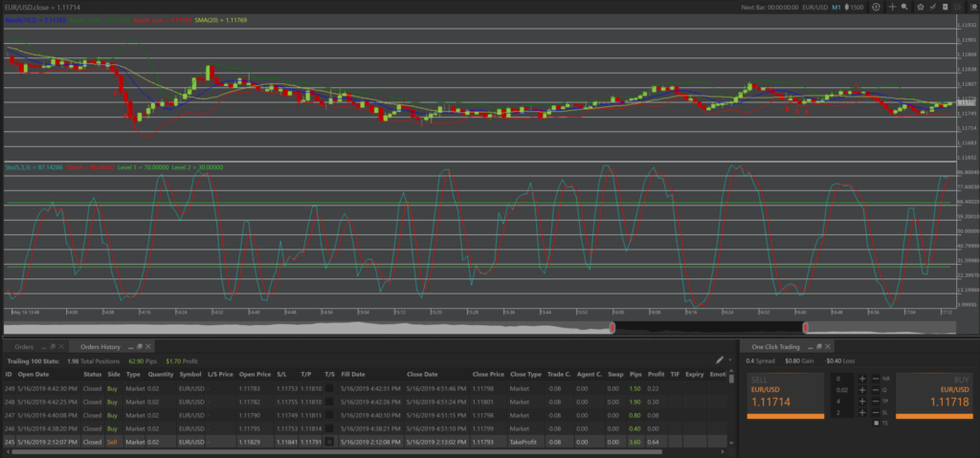Toggle the T/S checkbox on order 249
Screen dimensions: 980x458
click(x=330, y=389)
